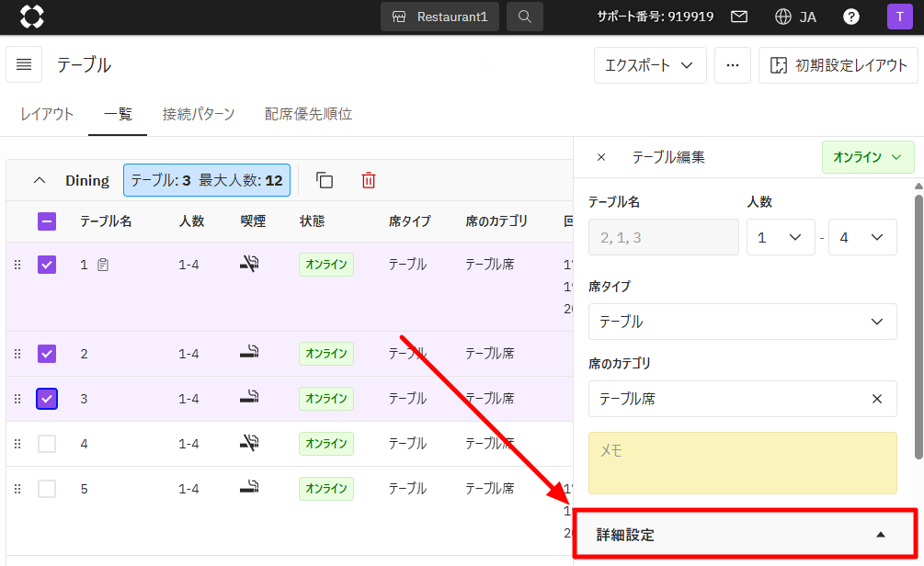Click the red trash delete icon
The height and width of the screenshot is (566, 924).
click(x=369, y=180)
